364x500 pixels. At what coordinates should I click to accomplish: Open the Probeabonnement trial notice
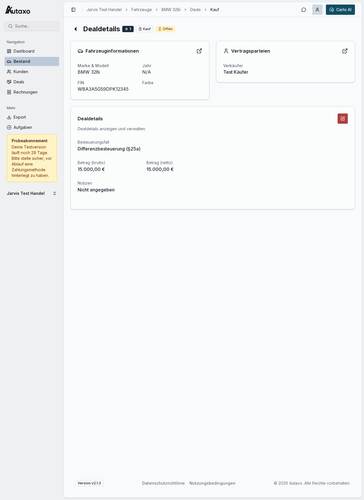[x=32, y=158]
